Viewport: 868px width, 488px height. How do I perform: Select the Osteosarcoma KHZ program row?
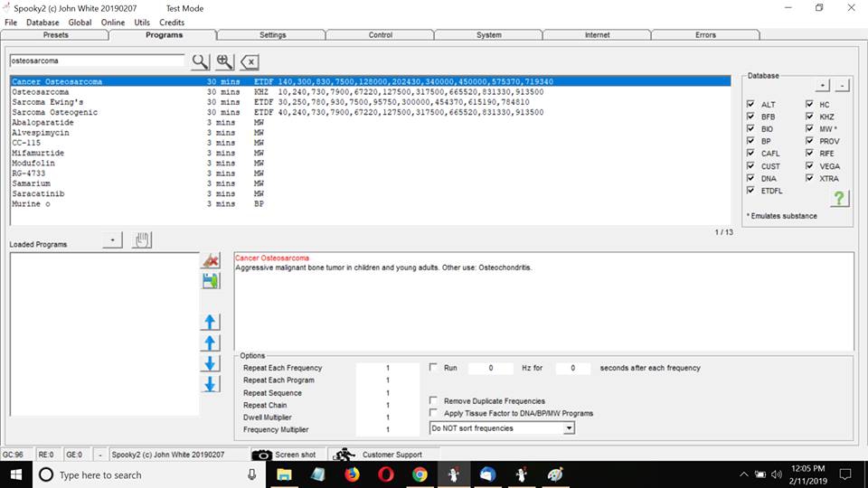coord(370,92)
